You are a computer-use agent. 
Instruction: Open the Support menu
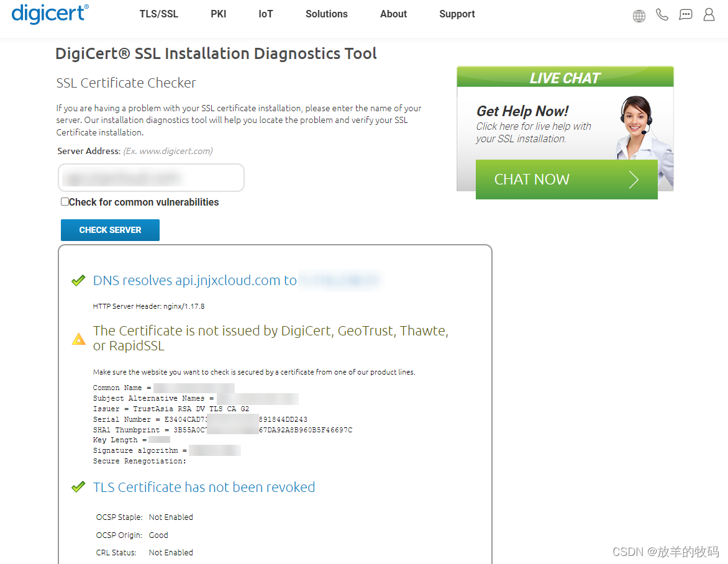(457, 14)
